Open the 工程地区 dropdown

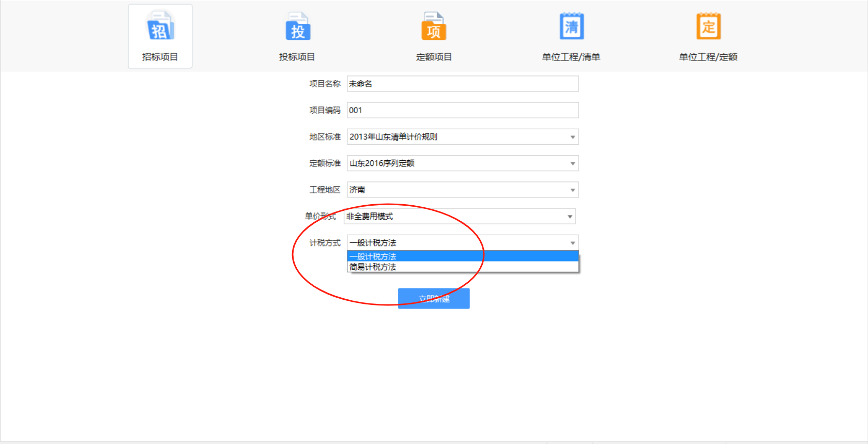tap(463, 190)
